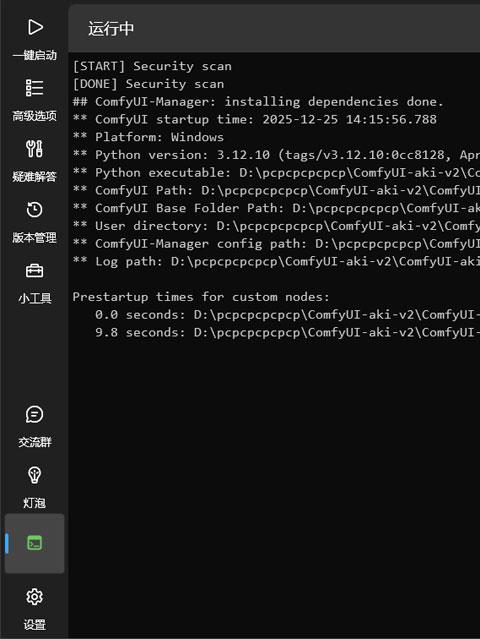Click the Python version 3.12.10 line

(276, 155)
